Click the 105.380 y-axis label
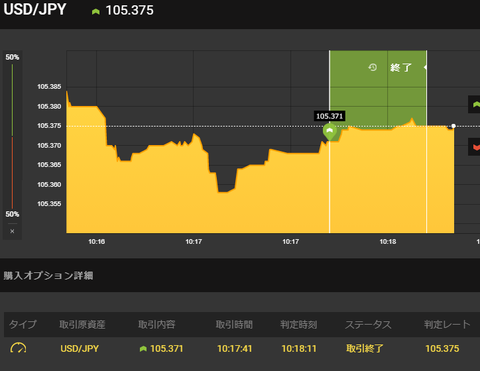480x371 pixels. tap(49, 106)
